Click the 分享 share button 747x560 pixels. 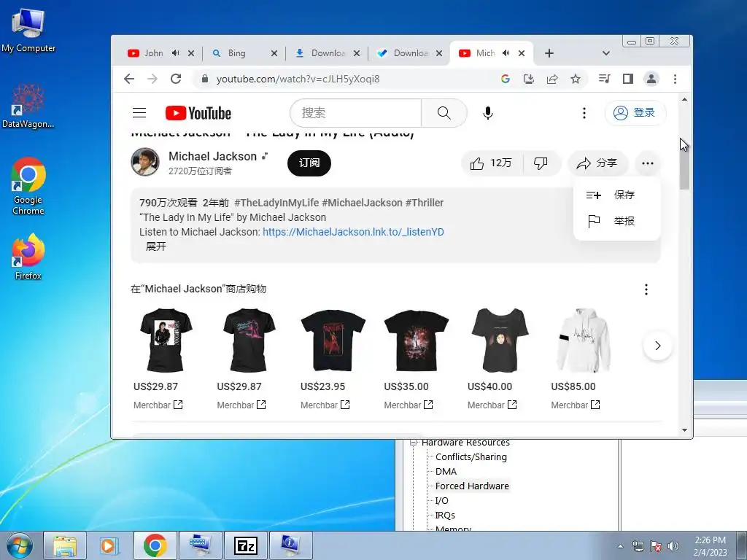pos(597,163)
